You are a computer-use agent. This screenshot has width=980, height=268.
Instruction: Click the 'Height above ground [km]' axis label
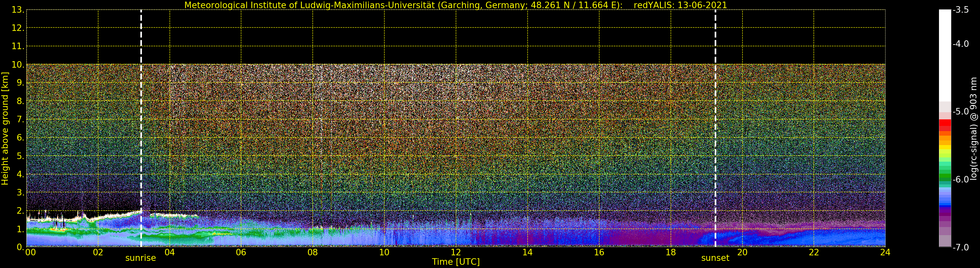(5, 128)
